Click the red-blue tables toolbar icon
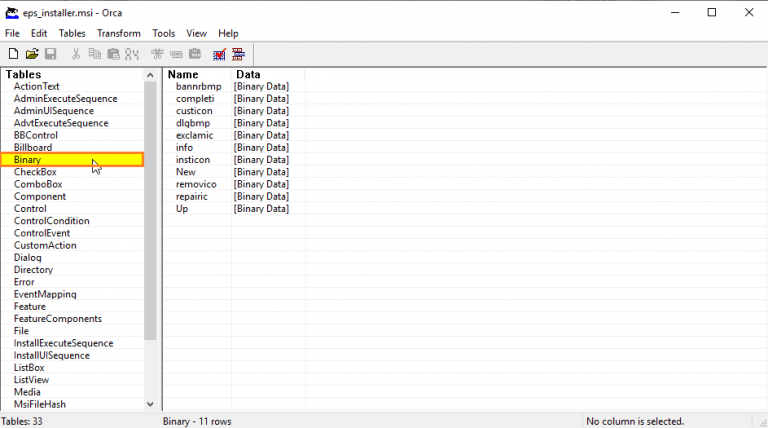 click(238, 54)
